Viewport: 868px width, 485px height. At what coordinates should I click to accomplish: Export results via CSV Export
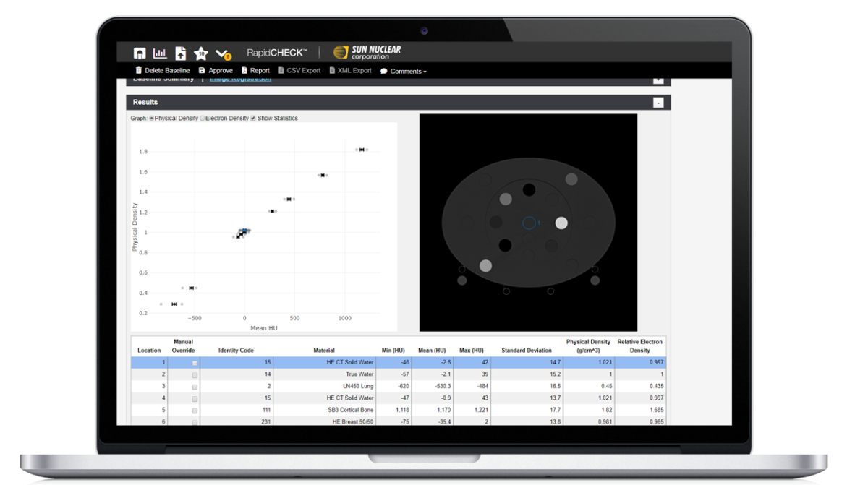[x=299, y=71]
